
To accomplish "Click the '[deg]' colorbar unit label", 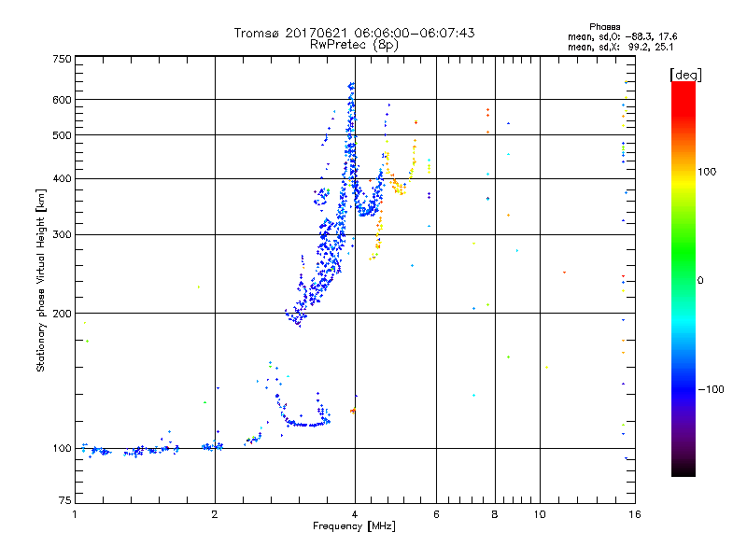I will click(x=685, y=75).
